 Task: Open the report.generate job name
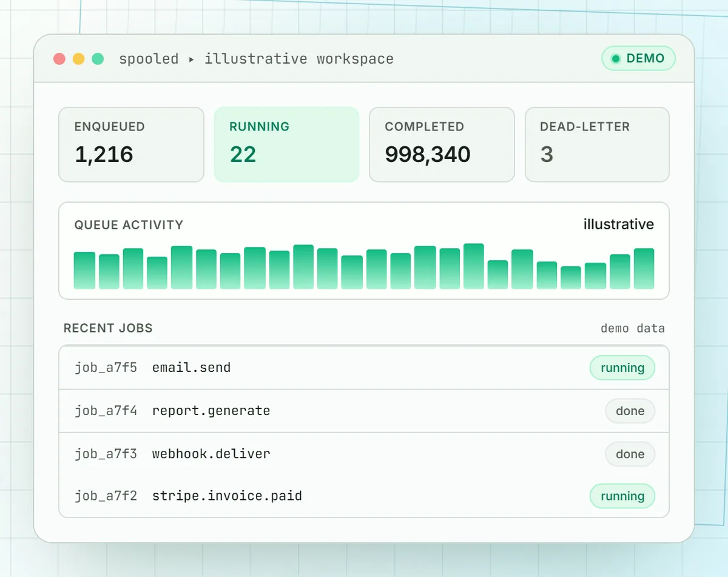pos(211,411)
